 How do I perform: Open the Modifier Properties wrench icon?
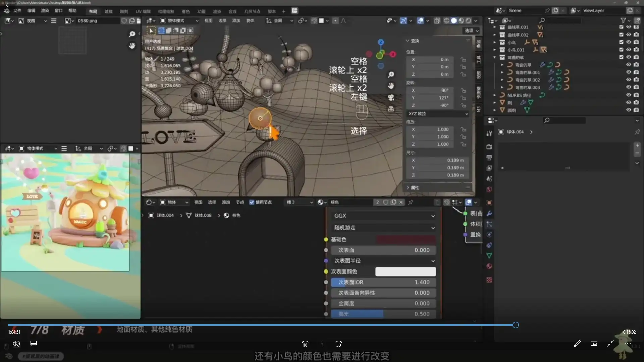coord(489,213)
